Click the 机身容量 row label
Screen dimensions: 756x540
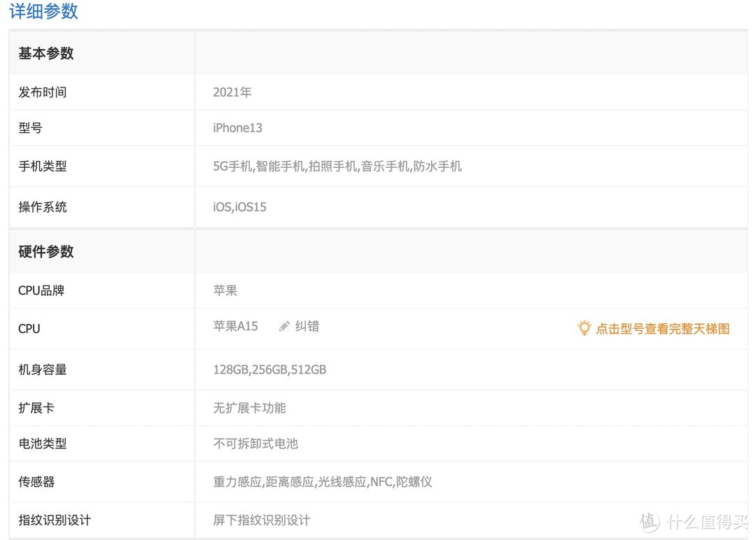click(43, 369)
